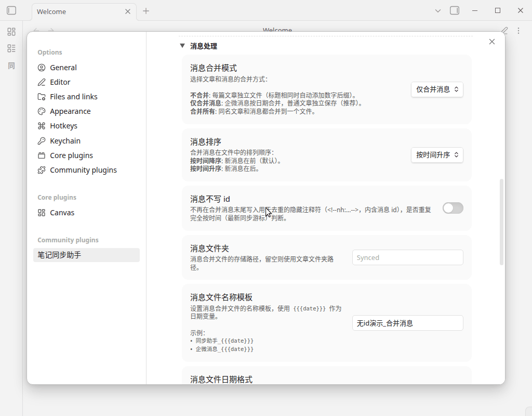Open the canvas icon in the ribbon

point(11,32)
